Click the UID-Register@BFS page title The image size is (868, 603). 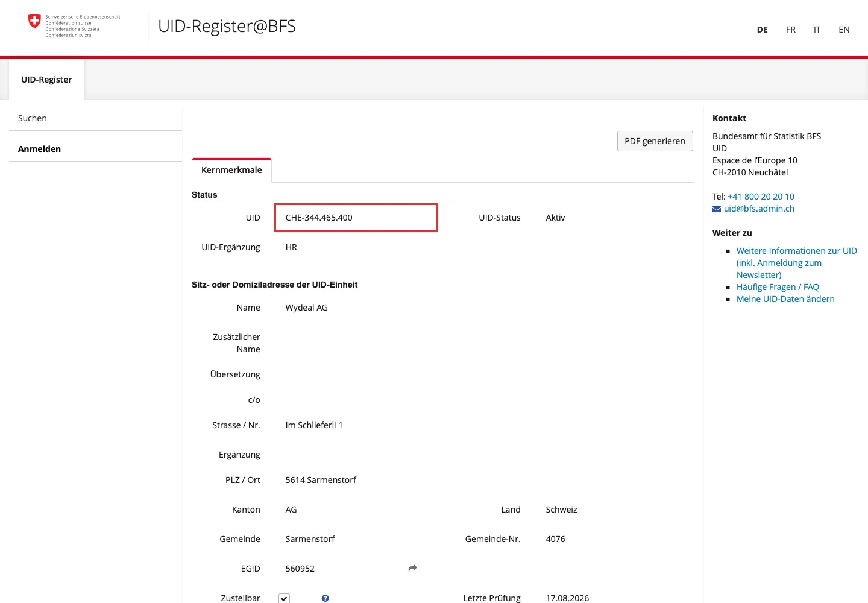tap(227, 26)
